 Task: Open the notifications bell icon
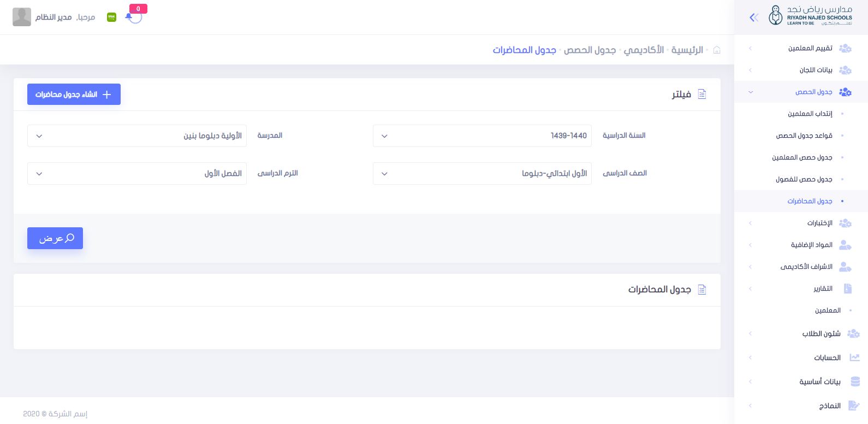click(129, 17)
